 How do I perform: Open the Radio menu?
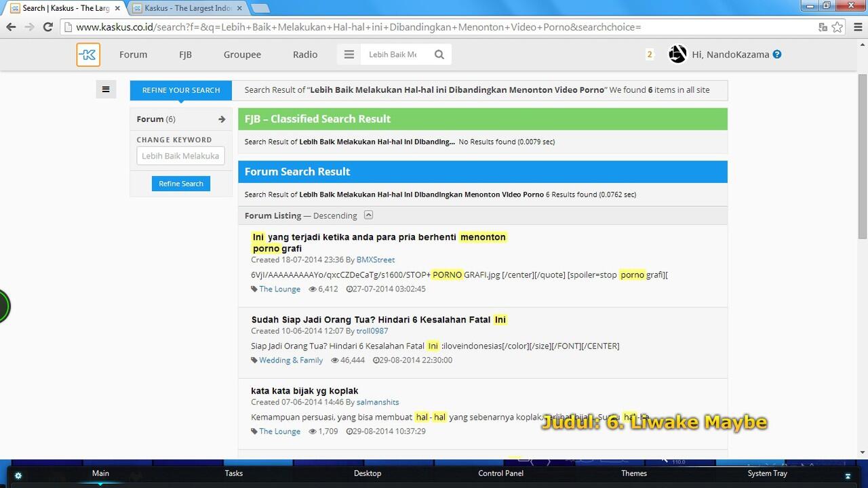tap(305, 54)
